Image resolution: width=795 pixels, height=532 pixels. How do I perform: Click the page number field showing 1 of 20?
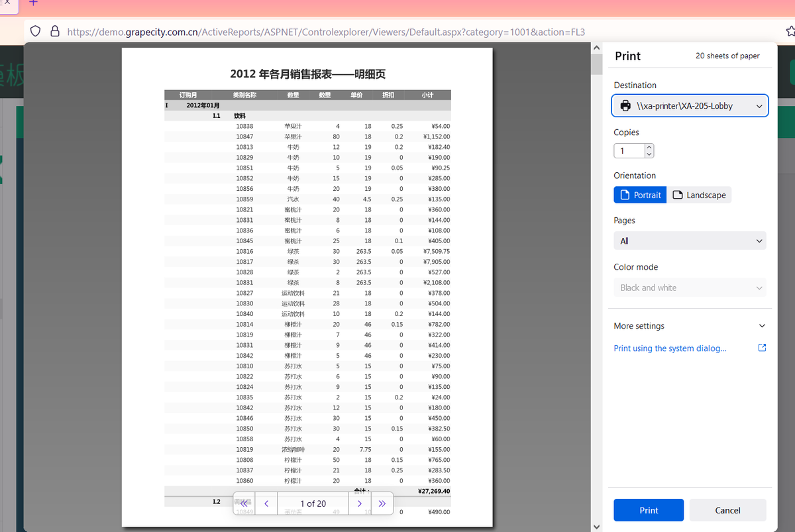[312, 504]
